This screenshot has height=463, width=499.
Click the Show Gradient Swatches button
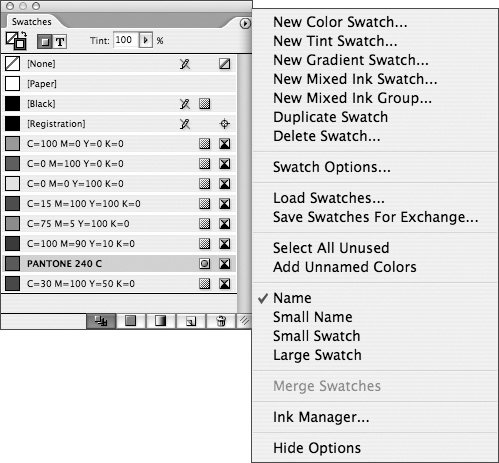coord(160,321)
